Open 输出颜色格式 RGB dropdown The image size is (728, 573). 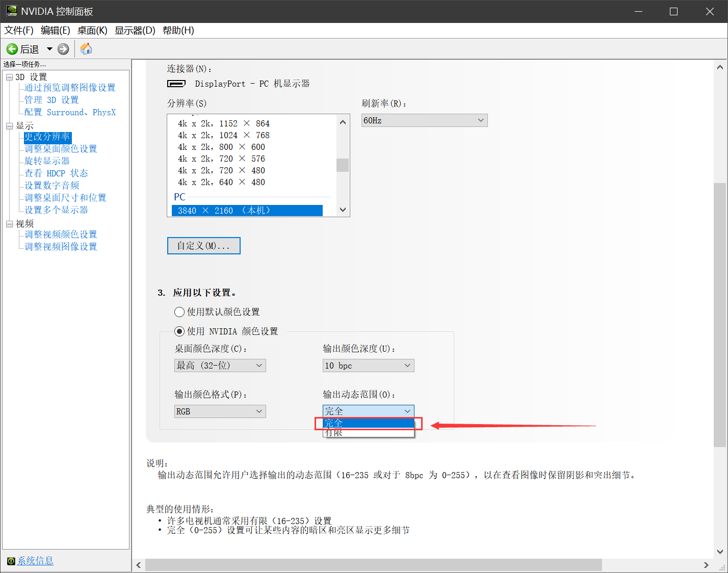(220, 411)
